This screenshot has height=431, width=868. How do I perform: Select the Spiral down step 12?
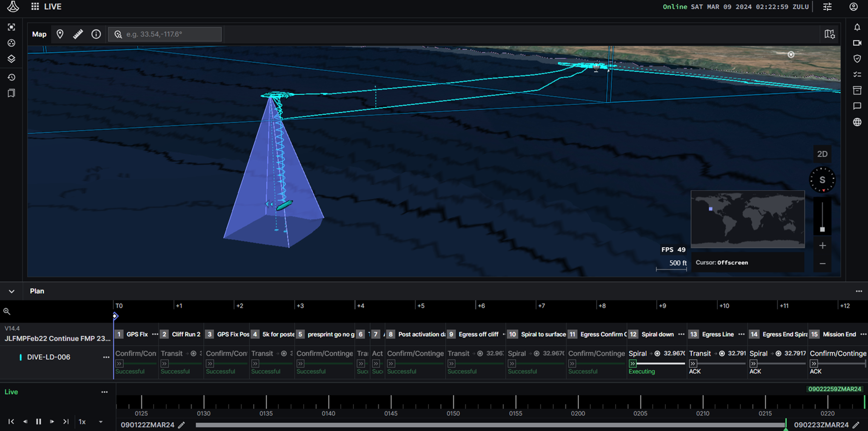coord(657,334)
